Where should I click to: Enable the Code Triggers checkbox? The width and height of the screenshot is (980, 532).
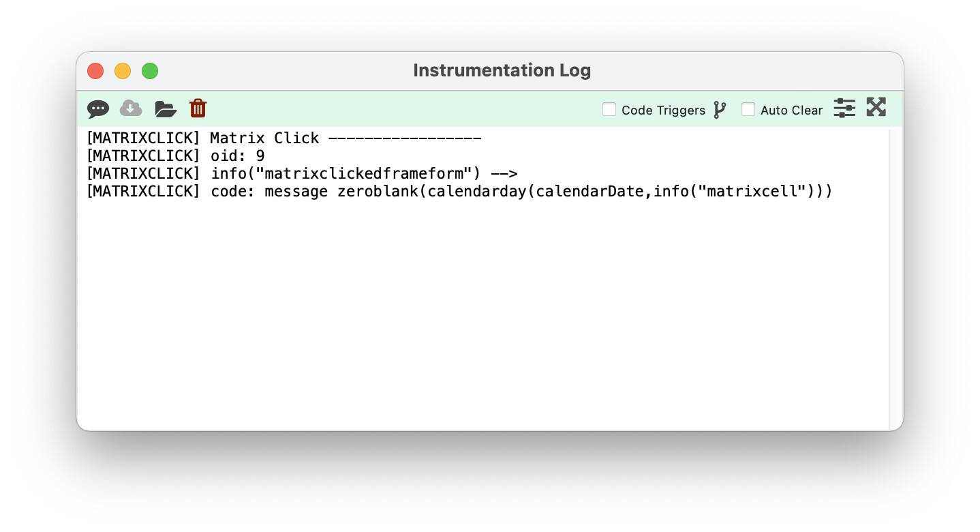coord(609,109)
